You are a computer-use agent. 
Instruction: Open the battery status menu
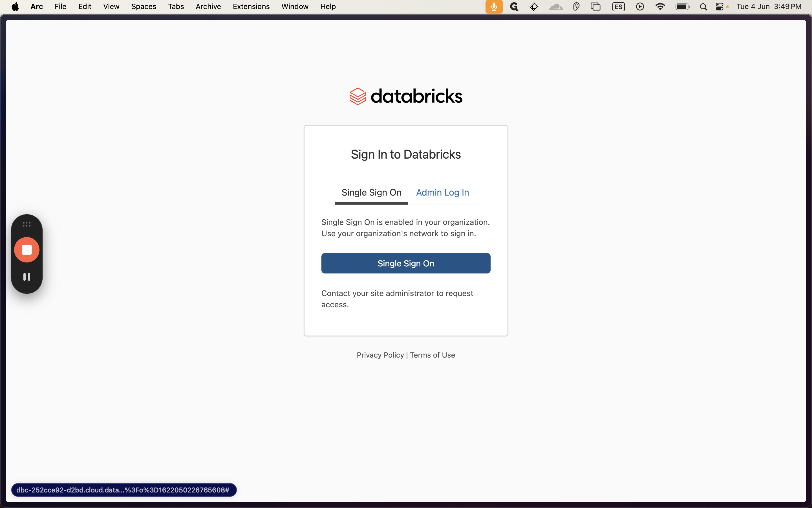point(683,6)
